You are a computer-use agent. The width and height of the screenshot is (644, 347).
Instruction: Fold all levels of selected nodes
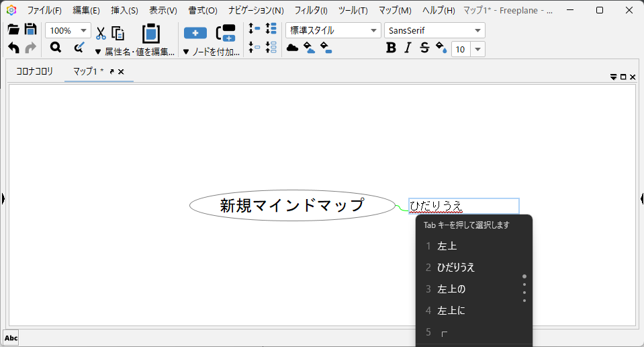click(271, 47)
